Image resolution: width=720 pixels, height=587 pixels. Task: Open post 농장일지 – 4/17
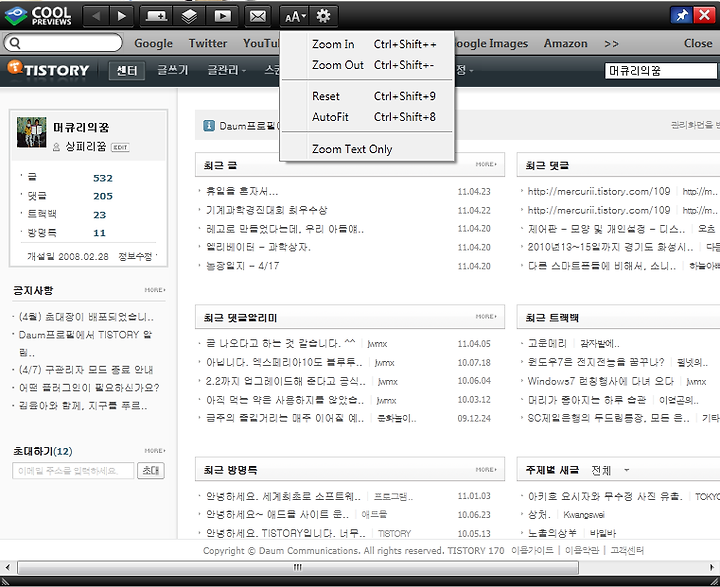tap(242, 266)
